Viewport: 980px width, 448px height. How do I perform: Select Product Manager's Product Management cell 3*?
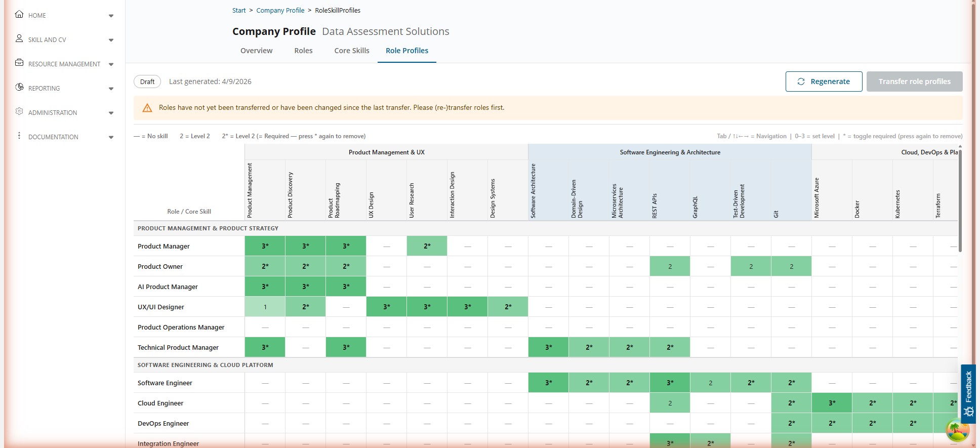pos(265,246)
